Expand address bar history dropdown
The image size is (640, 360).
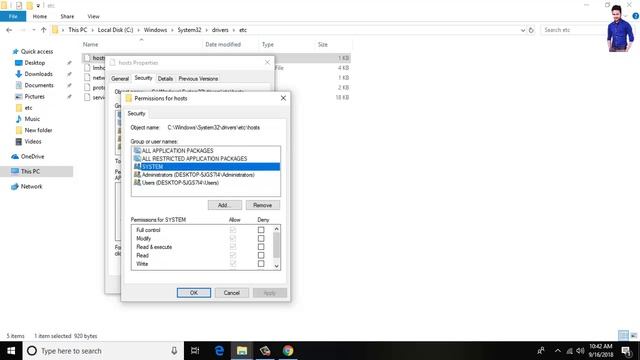click(x=523, y=30)
